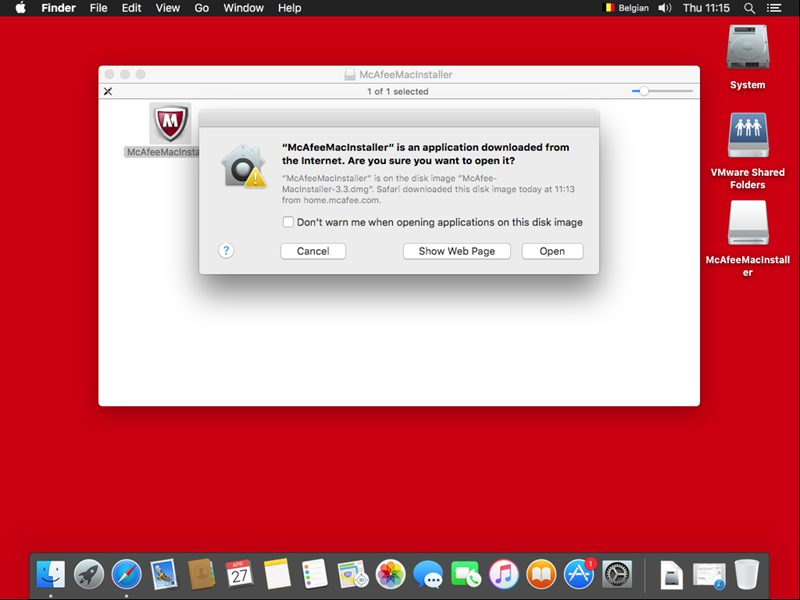Open Reminders from the Dock
This screenshot has width=800, height=600.
[315, 574]
